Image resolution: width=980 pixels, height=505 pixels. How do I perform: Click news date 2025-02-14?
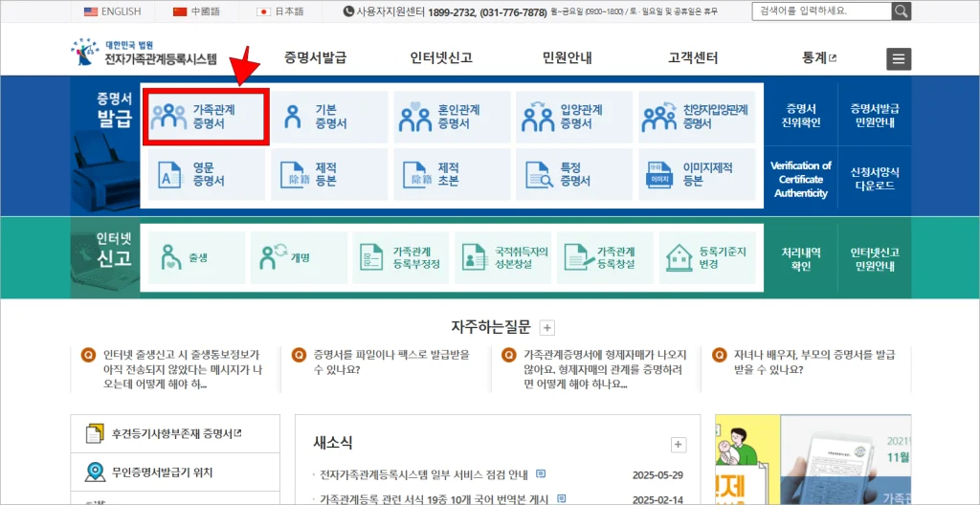659,499
